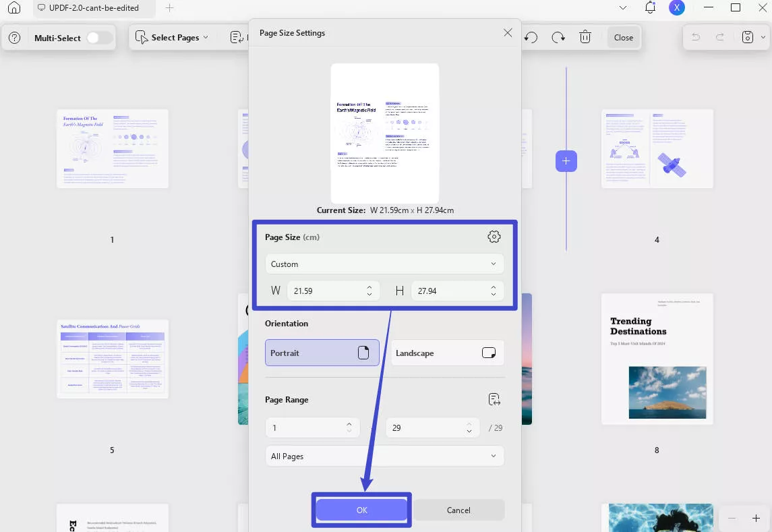Screen dimensions: 772x532
Task: Click the width input field
Action: 325,291
